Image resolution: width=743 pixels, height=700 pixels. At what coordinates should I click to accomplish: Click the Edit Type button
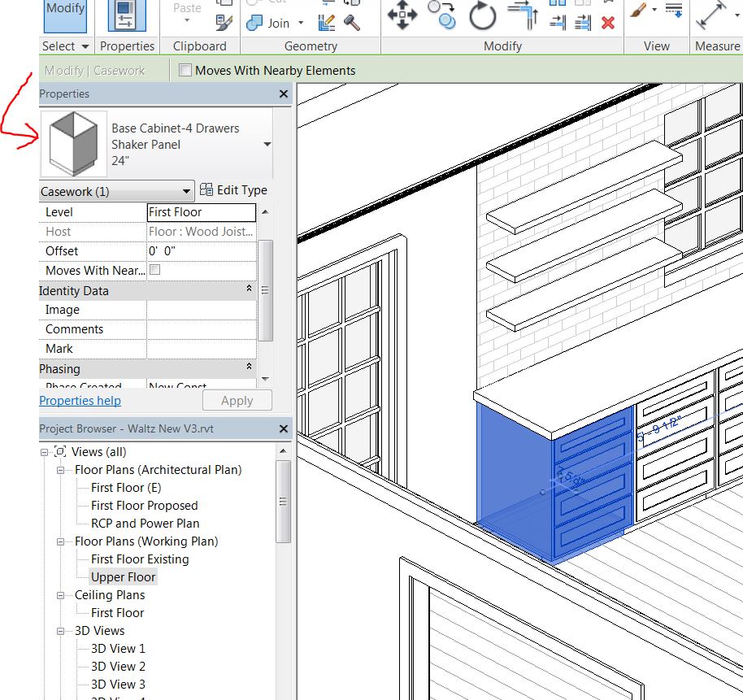(x=233, y=190)
